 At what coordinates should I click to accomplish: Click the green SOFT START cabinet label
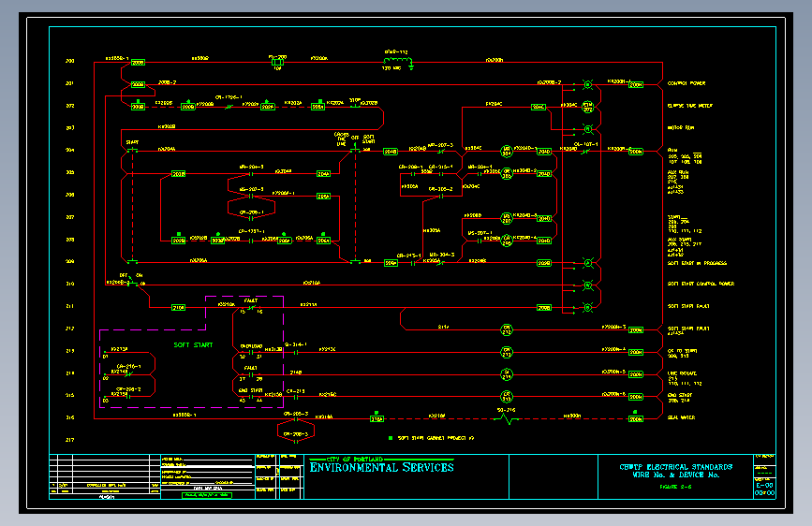pos(193,344)
